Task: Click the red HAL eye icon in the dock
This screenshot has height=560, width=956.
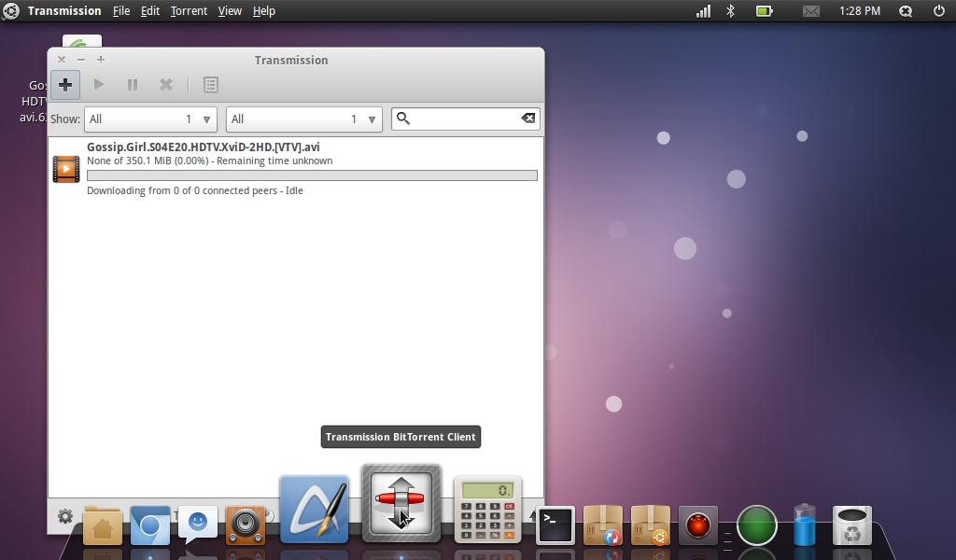Action: point(698,525)
